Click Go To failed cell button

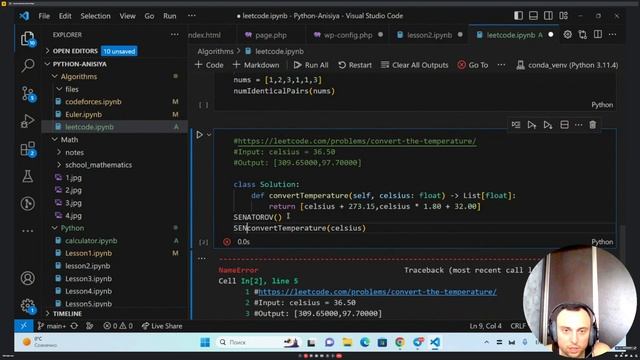pyautogui.click(x=473, y=65)
